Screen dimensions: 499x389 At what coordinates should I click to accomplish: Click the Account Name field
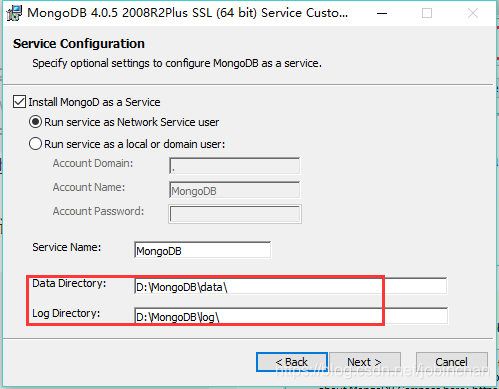[235, 190]
